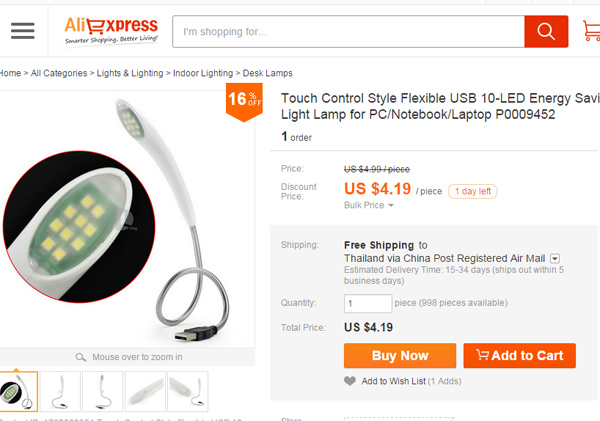Click the quantity input box

click(x=367, y=304)
